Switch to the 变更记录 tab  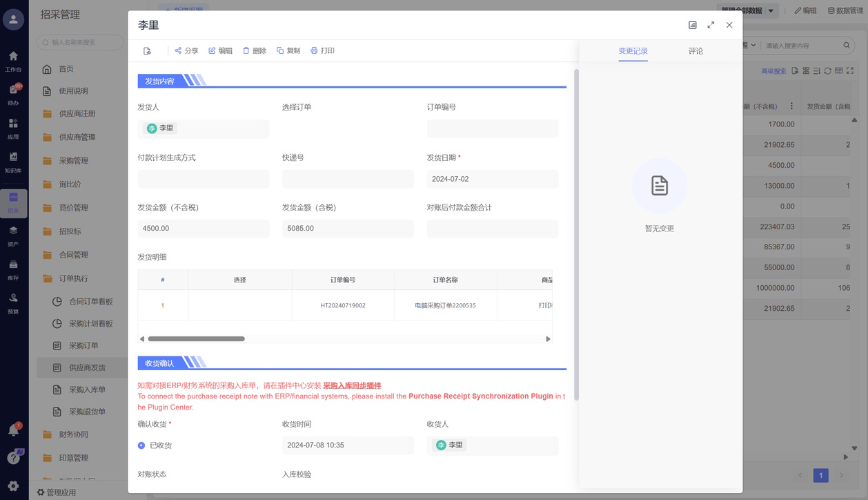point(633,51)
